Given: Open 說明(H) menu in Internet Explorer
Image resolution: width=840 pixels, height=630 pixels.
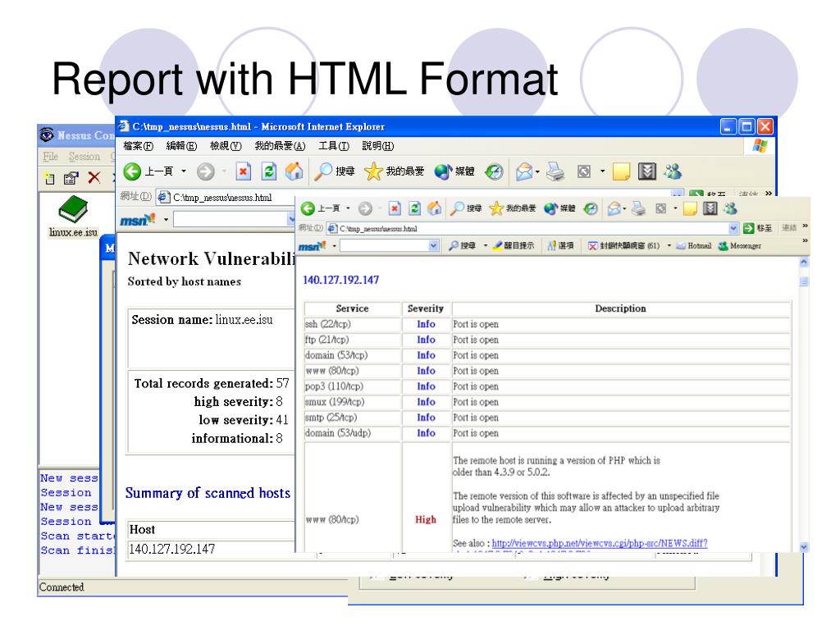Looking at the screenshot, I should click(x=377, y=146).
